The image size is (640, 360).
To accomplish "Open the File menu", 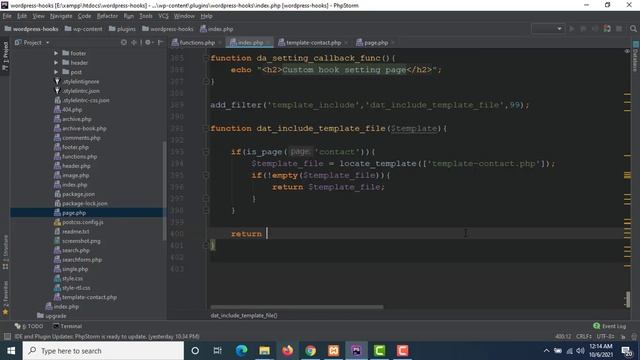I will [7, 16].
